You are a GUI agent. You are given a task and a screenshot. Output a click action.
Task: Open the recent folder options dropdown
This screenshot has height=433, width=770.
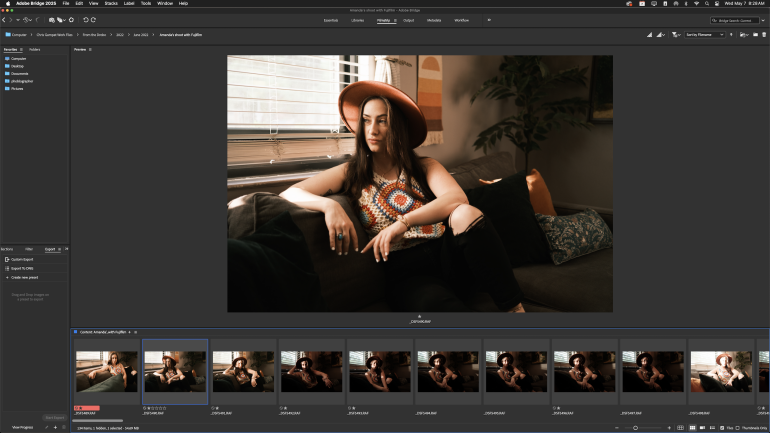(744, 34)
